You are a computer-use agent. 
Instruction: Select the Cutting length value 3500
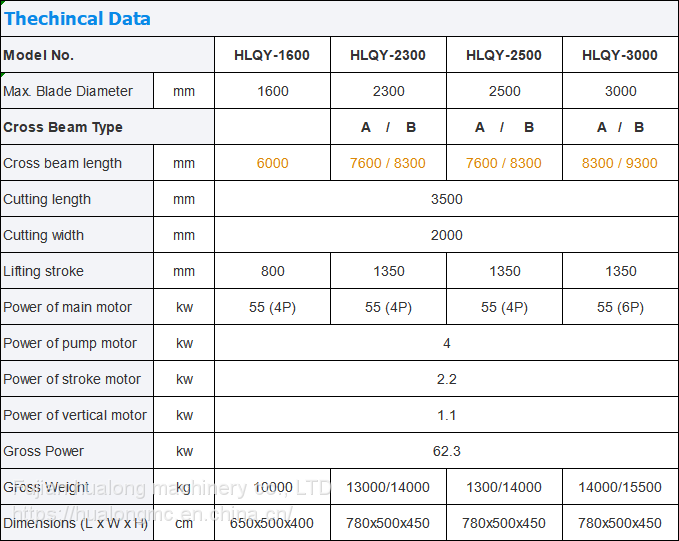(446, 199)
